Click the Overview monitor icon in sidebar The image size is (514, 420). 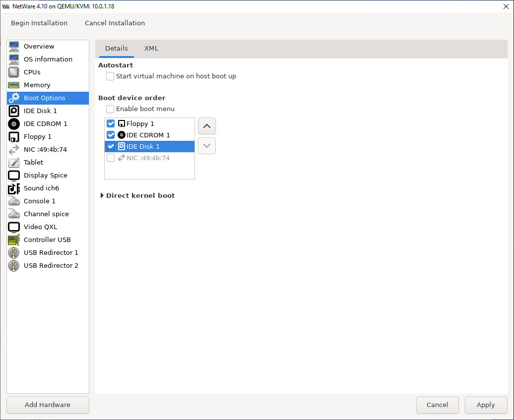pyautogui.click(x=14, y=47)
